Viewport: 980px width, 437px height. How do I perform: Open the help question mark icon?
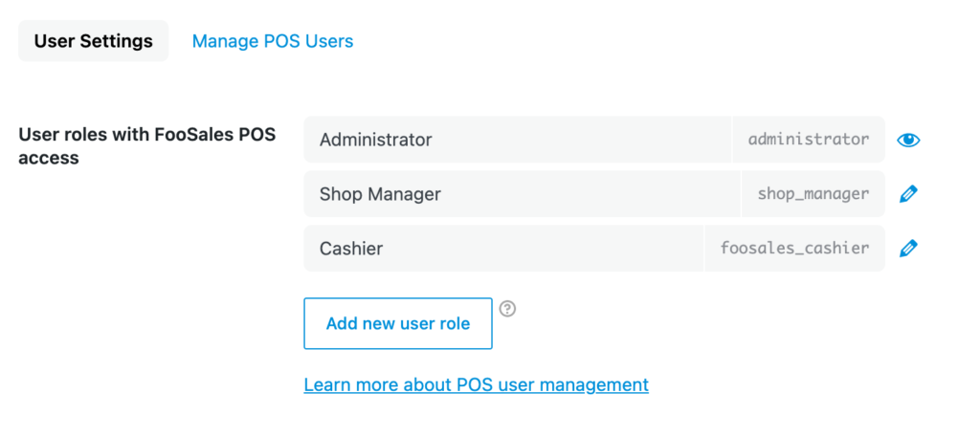(x=507, y=309)
